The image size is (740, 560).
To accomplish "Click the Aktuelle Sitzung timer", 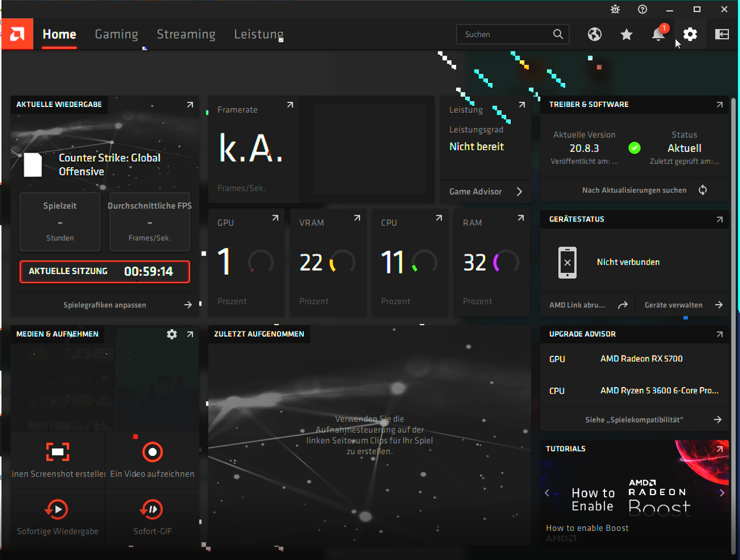I will point(105,271).
